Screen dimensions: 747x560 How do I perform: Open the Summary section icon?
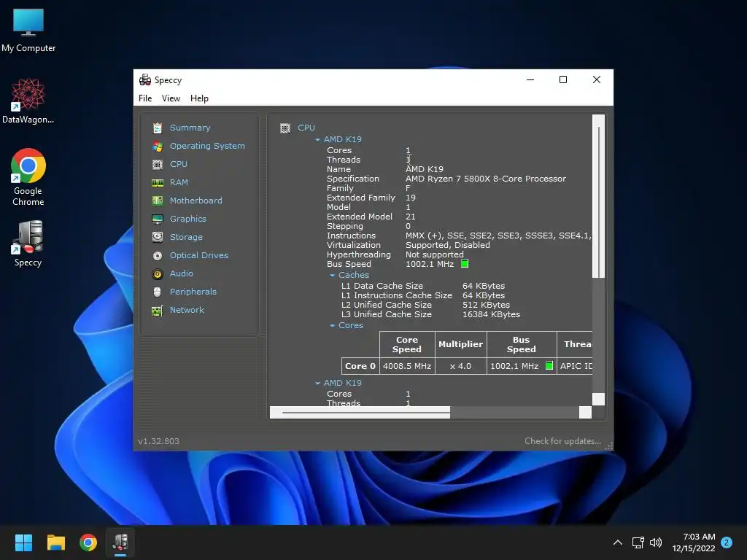point(158,128)
